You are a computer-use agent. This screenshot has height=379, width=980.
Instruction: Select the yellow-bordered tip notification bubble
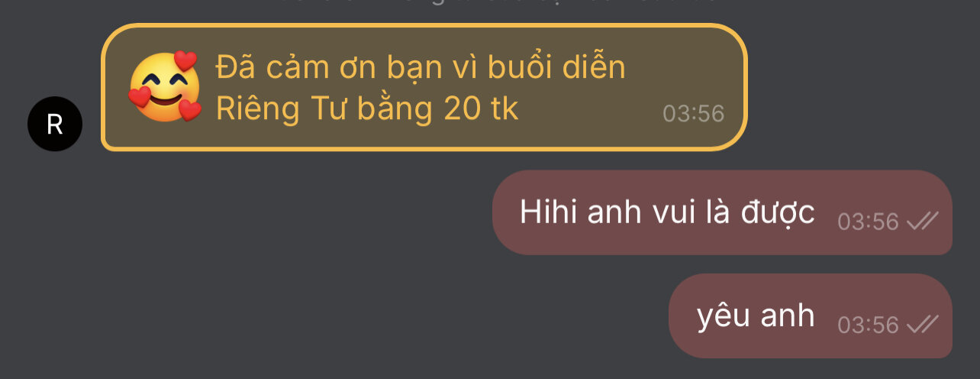tap(424, 87)
